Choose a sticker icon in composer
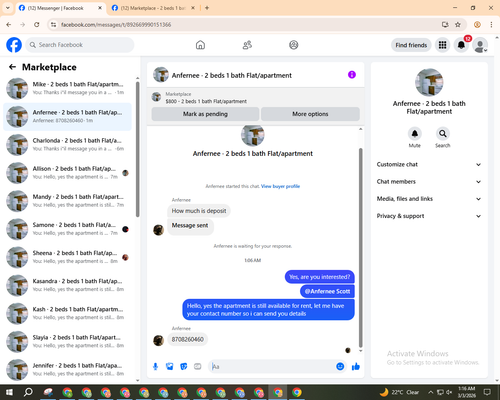500x400 pixels. click(x=184, y=367)
